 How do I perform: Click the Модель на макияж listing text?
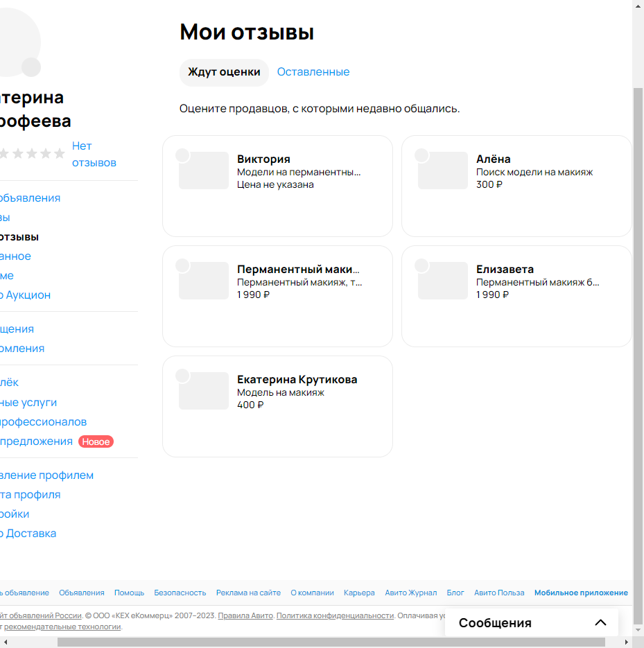point(280,392)
